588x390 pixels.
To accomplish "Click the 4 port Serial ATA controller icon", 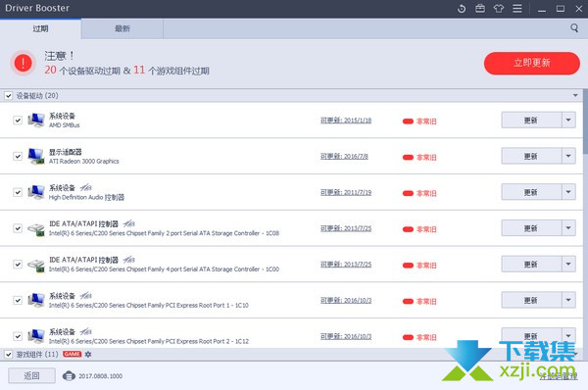I will (36, 265).
